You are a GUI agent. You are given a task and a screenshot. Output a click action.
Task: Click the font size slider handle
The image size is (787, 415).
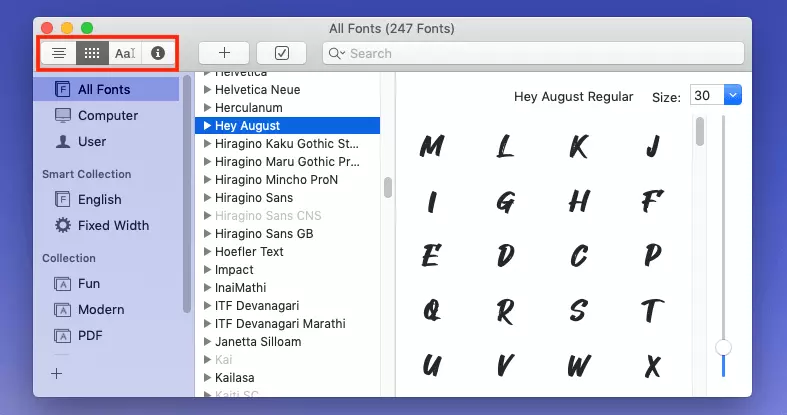[723, 347]
